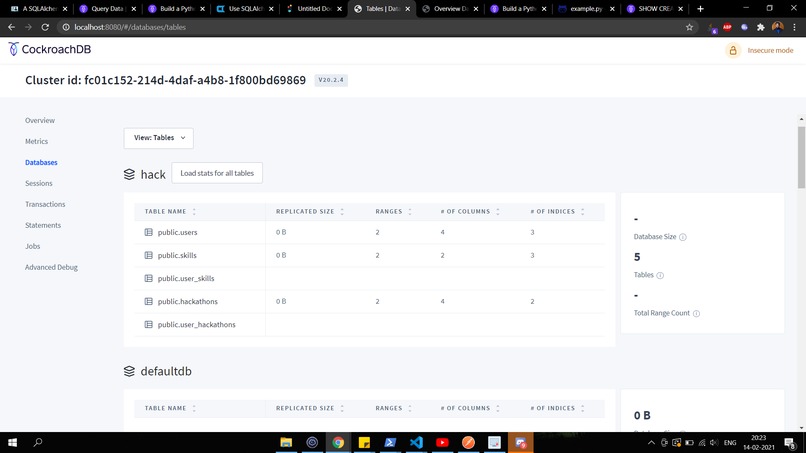Image resolution: width=806 pixels, height=453 pixels.
Task: Sort defaultdb tables by # of Indices
Action: pos(557,408)
